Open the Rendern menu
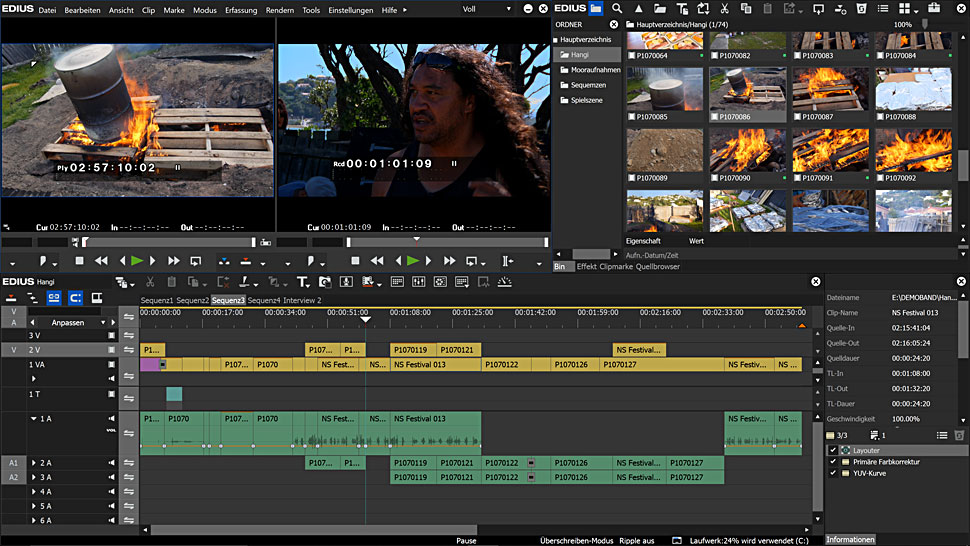Image resolution: width=970 pixels, height=546 pixels. (280, 10)
